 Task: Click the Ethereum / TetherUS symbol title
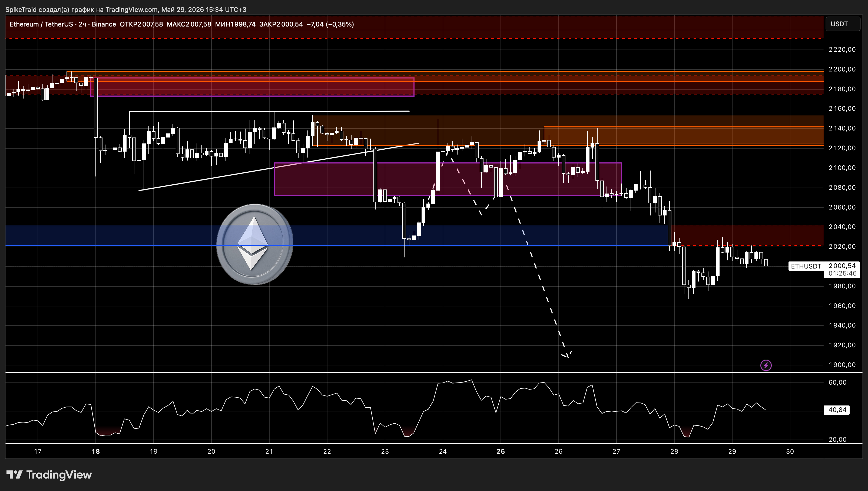point(41,24)
